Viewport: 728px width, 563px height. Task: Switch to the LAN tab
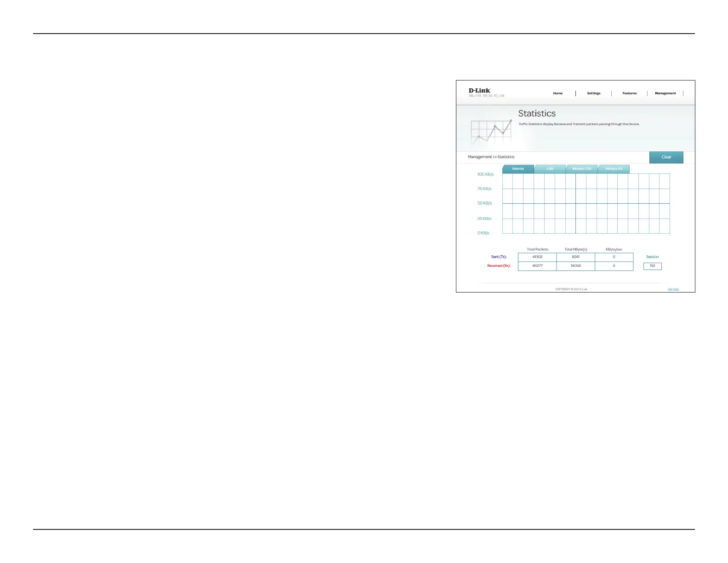(550, 169)
